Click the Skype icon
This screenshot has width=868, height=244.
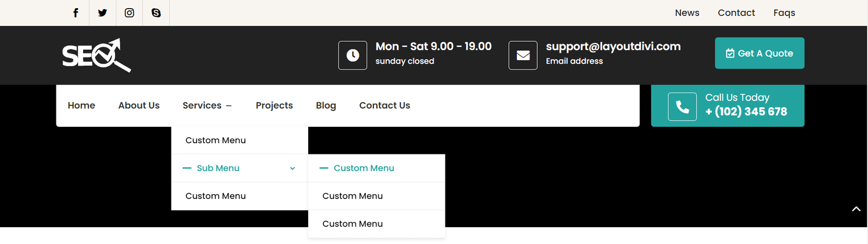[156, 13]
